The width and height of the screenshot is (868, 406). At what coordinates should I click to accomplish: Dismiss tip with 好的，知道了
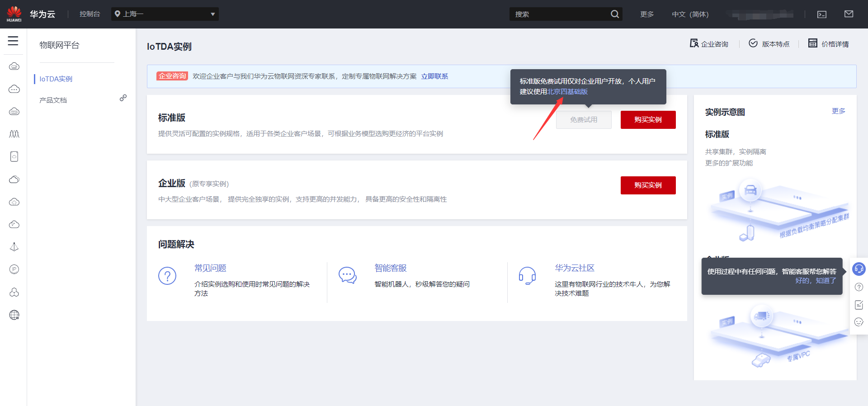pos(816,281)
